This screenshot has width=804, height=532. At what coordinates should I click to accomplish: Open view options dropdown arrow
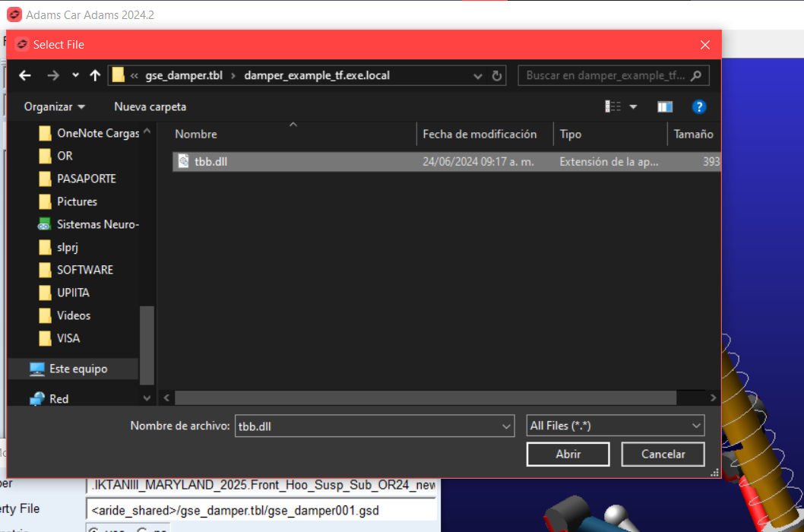point(633,106)
